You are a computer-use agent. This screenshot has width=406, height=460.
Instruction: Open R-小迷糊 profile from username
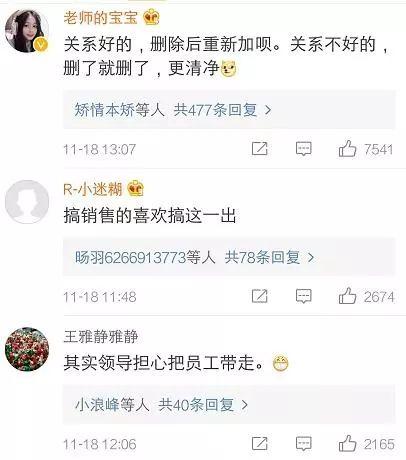92,189
